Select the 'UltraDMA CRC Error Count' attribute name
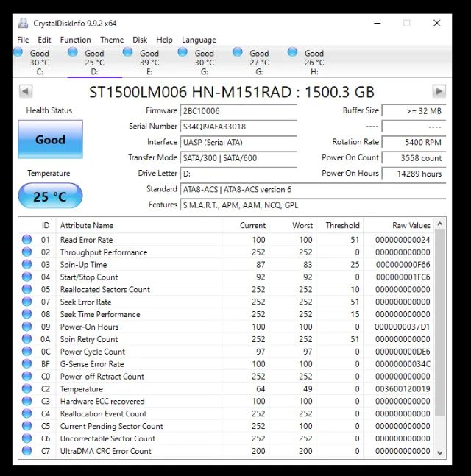Viewport: 471px width, 476px height. click(106, 451)
